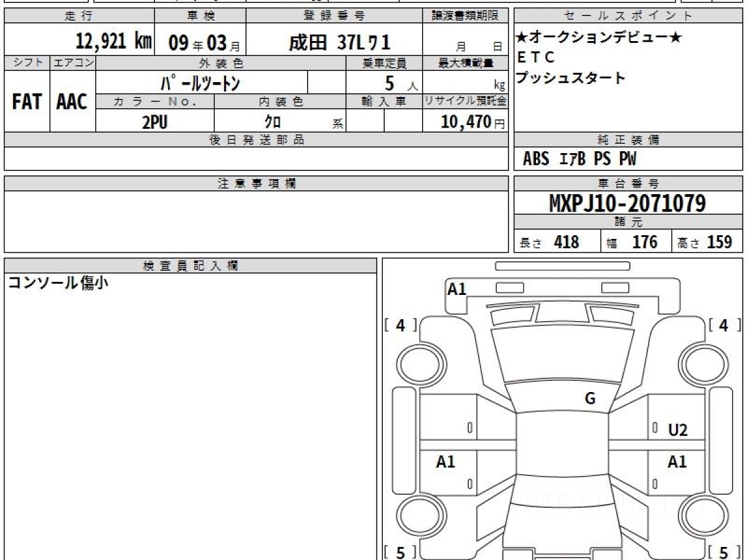Click the exterior color パールツートン field
This screenshot has height=560, width=747.
click(x=200, y=83)
